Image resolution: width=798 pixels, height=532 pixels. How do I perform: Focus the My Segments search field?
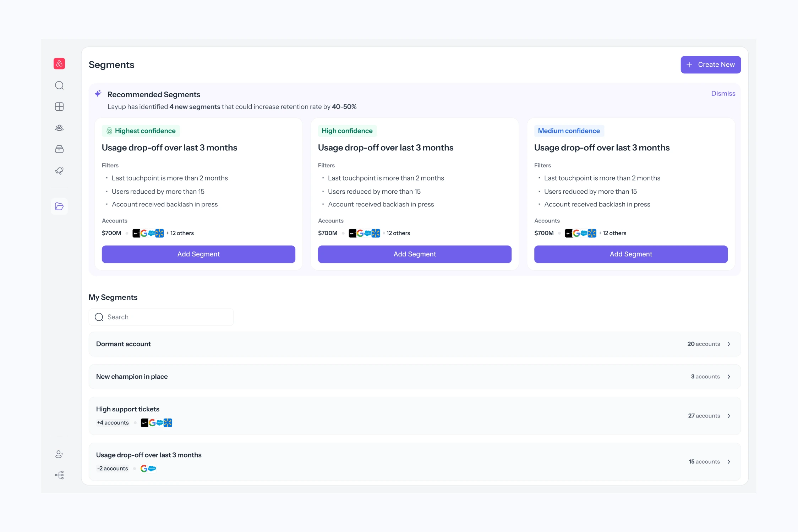click(x=167, y=317)
